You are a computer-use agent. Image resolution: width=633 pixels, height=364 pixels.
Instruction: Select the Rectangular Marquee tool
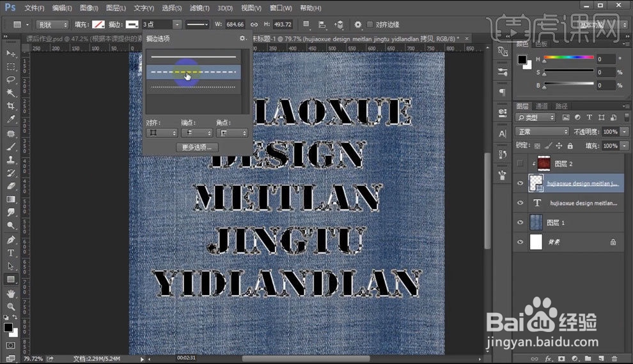click(x=11, y=67)
